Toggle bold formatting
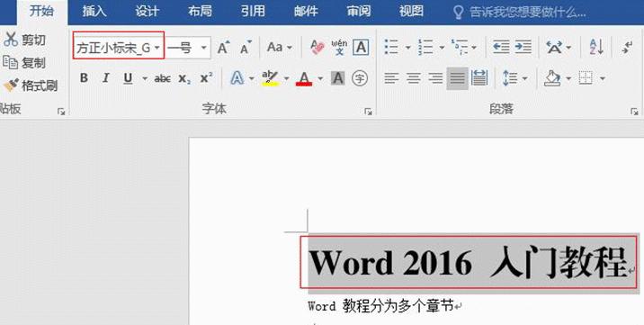The image size is (644, 325). (84, 78)
